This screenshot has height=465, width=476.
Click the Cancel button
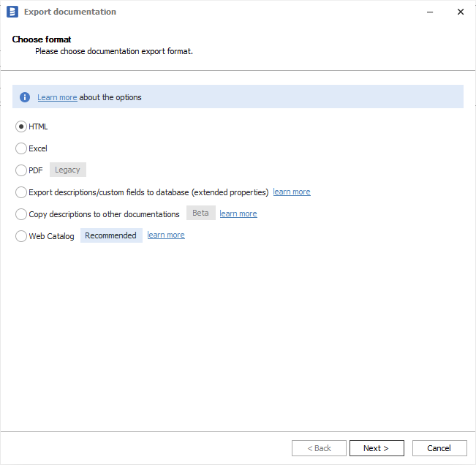[439, 448]
